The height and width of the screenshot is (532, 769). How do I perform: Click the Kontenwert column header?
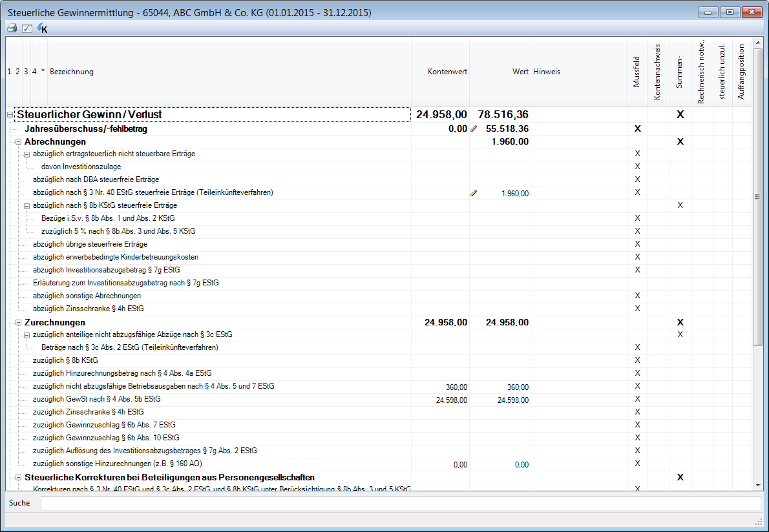(447, 72)
